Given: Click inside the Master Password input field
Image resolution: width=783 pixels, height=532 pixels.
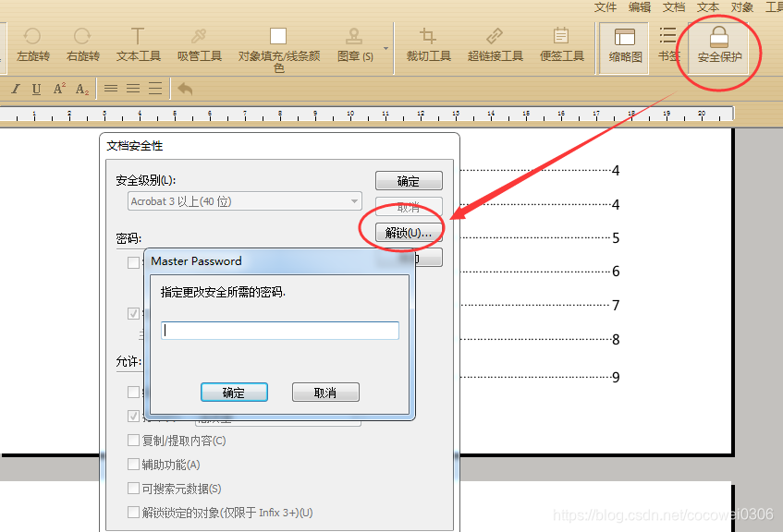Looking at the screenshot, I should pyautogui.click(x=279, y=330).
